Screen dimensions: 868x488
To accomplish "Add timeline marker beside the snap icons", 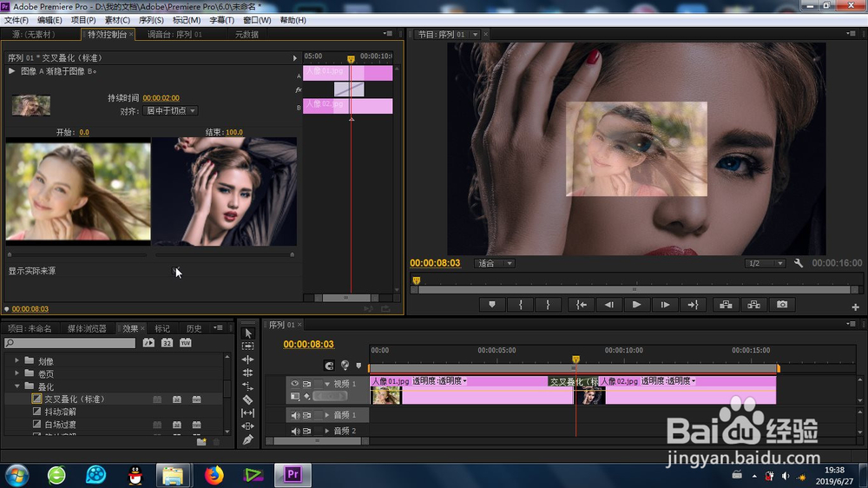I will [x=358, y=366].
